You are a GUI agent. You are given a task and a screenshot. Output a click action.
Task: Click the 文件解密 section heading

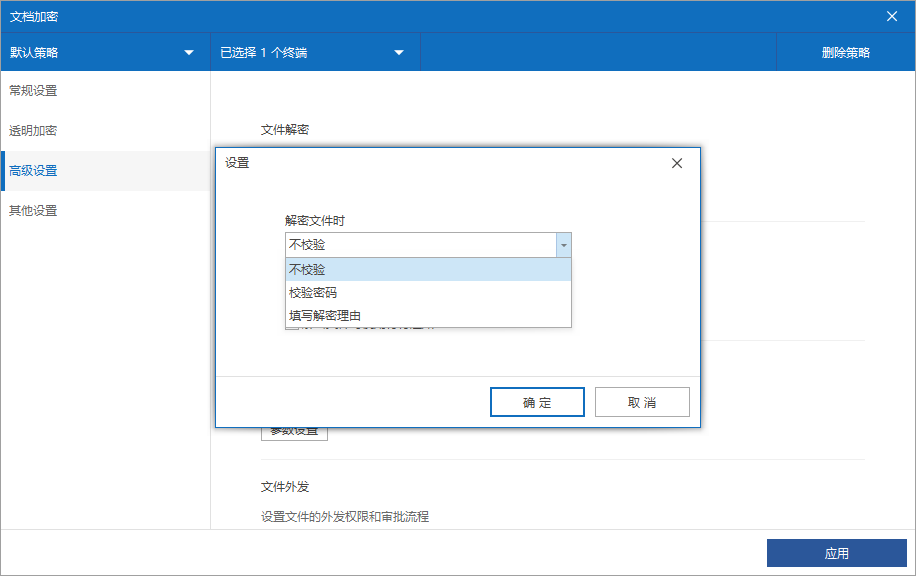pos(285,130)
